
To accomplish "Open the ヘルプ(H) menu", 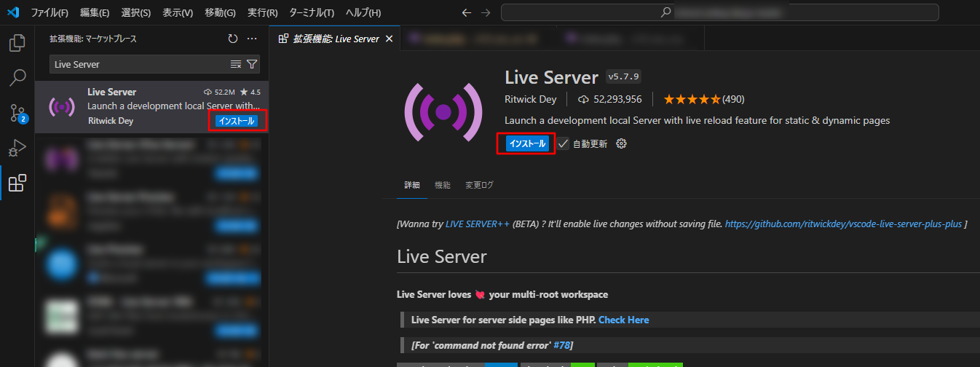I will [363, 13].
